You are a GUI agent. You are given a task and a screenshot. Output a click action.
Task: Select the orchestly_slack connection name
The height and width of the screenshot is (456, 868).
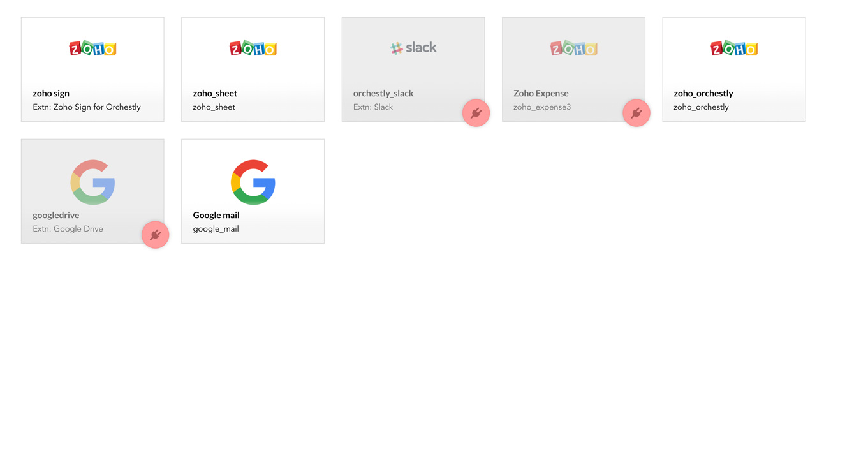(383, 93)
